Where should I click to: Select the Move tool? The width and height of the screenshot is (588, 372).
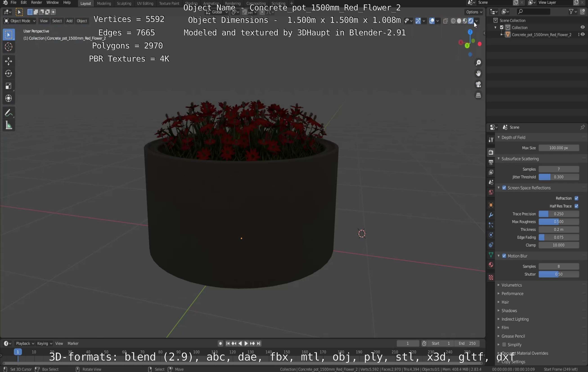9,61
